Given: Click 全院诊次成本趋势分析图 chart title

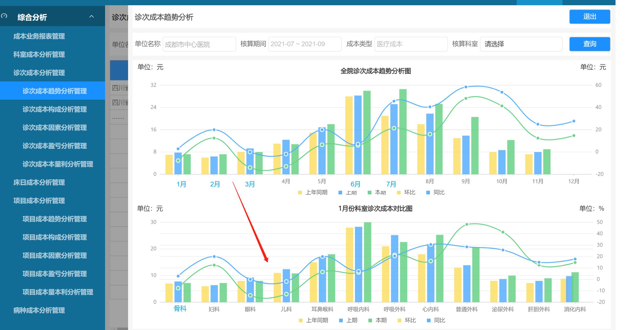Looking at the screenshot, I should (x=376, y=71).
